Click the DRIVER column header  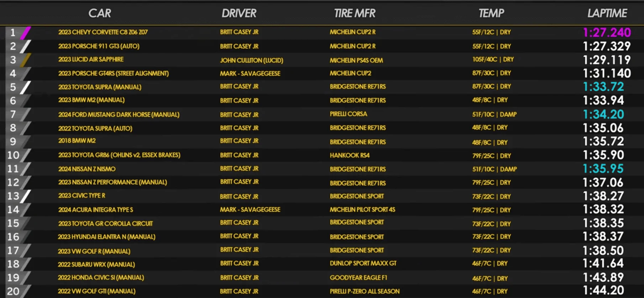239,13
